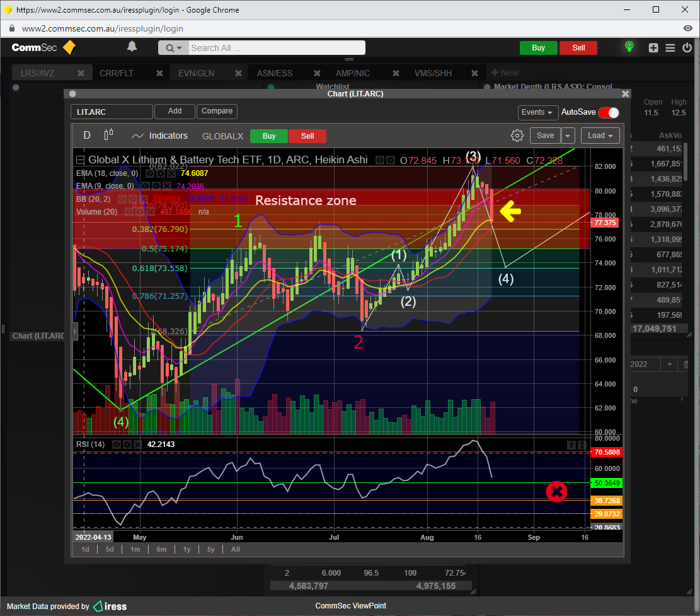
Task: Switch to the ASN/ESS tab
Action: coord(275,73)
